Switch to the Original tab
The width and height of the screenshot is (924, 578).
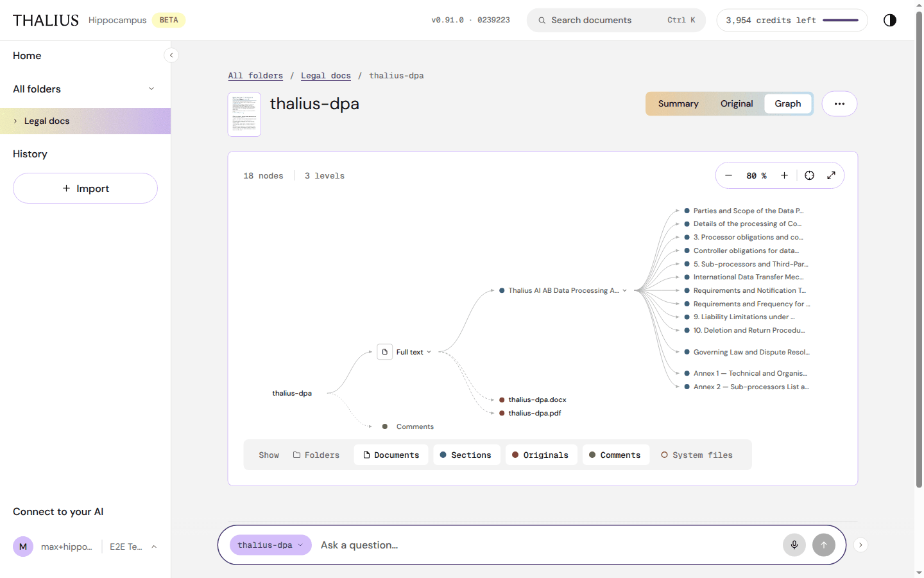pos(737,103)
